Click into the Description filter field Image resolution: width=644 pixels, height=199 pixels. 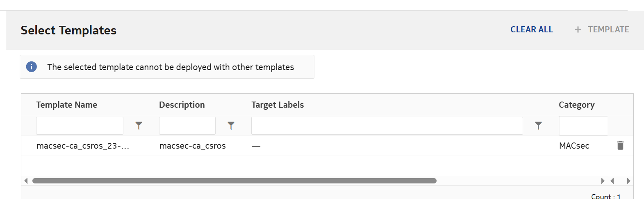[187, 126]
